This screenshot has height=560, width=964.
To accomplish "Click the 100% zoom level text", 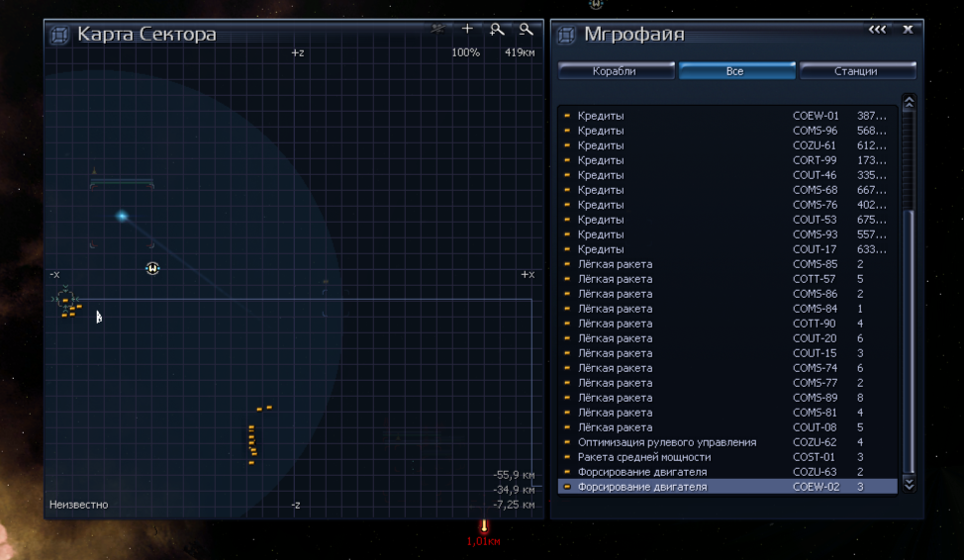I will (465, 52).
